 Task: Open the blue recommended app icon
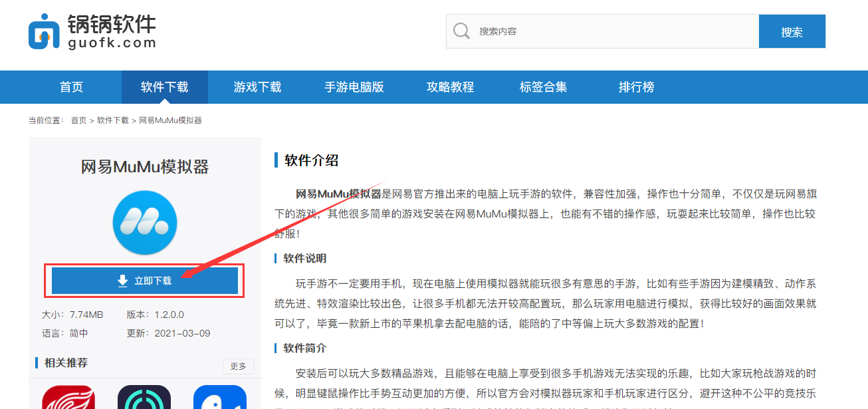pos(220,397)
